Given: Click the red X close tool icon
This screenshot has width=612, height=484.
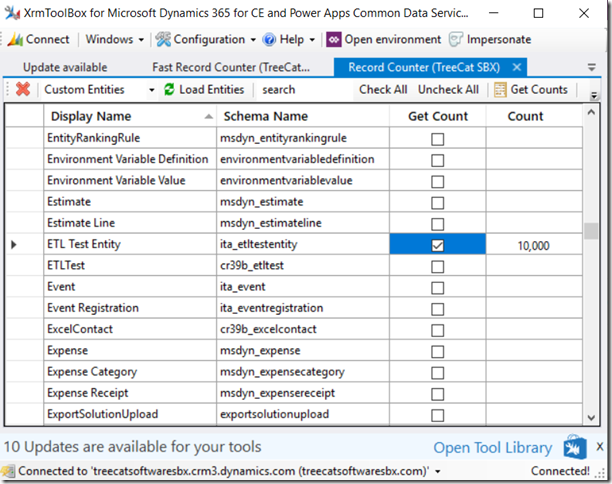Looking at the screenshot, I should 23,89.
